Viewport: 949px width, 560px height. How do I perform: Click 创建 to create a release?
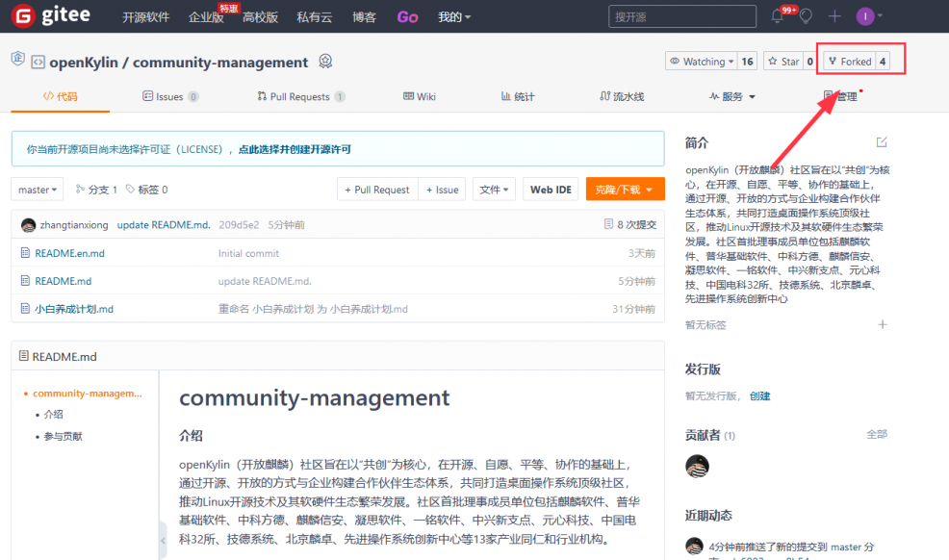tap(759, 396)
